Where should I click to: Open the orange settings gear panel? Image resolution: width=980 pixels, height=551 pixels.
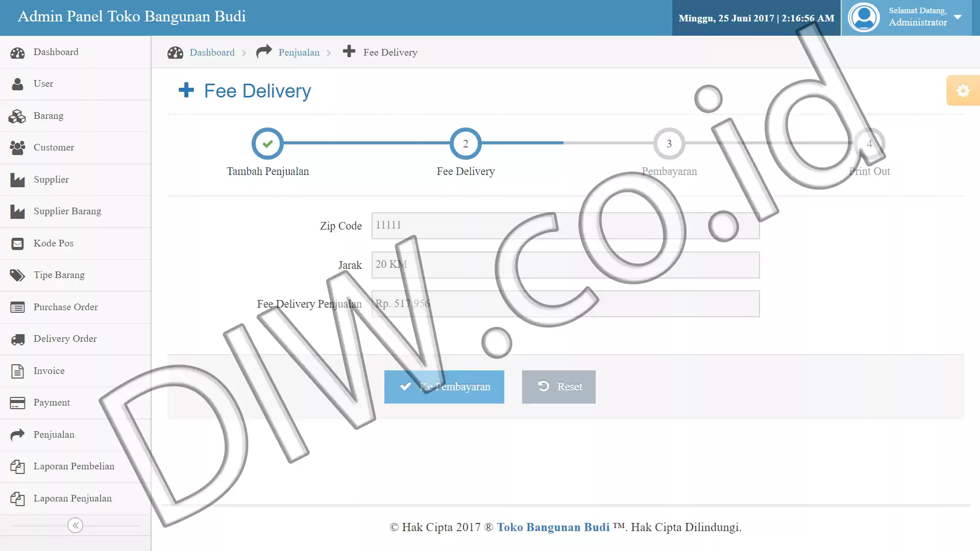tap(963, 91)
